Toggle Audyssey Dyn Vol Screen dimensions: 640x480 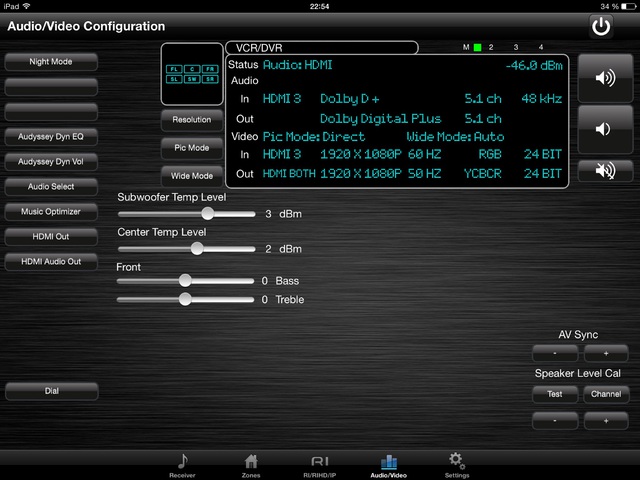point(51,162)
